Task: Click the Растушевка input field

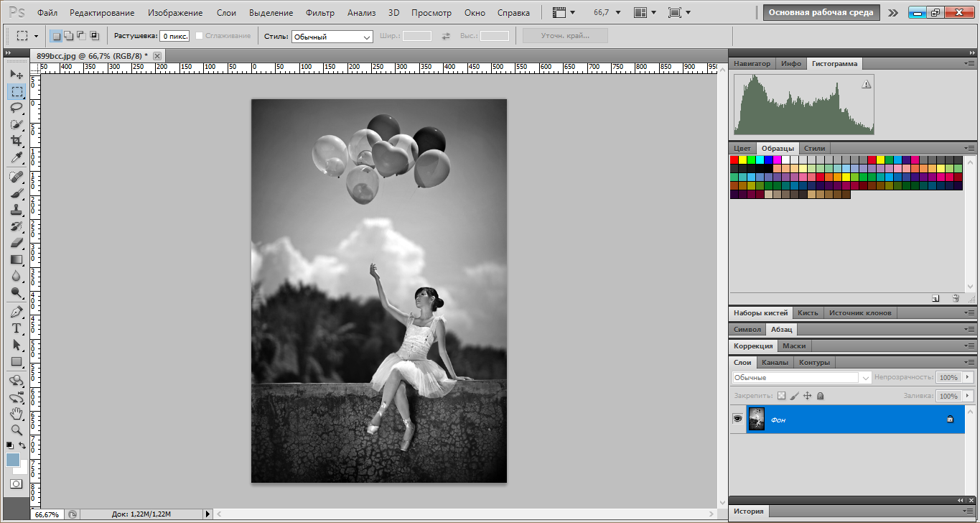Action: tap(174, 36)
